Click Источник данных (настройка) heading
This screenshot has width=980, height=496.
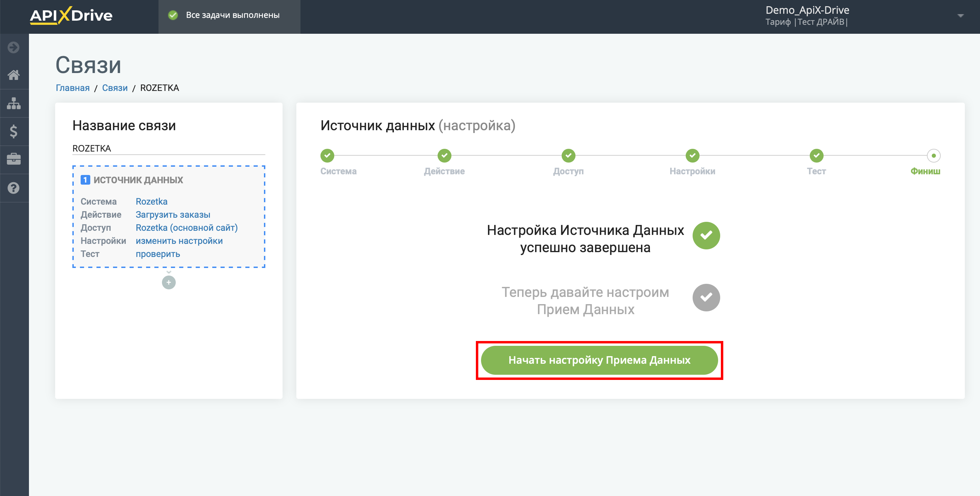[418, 125]
